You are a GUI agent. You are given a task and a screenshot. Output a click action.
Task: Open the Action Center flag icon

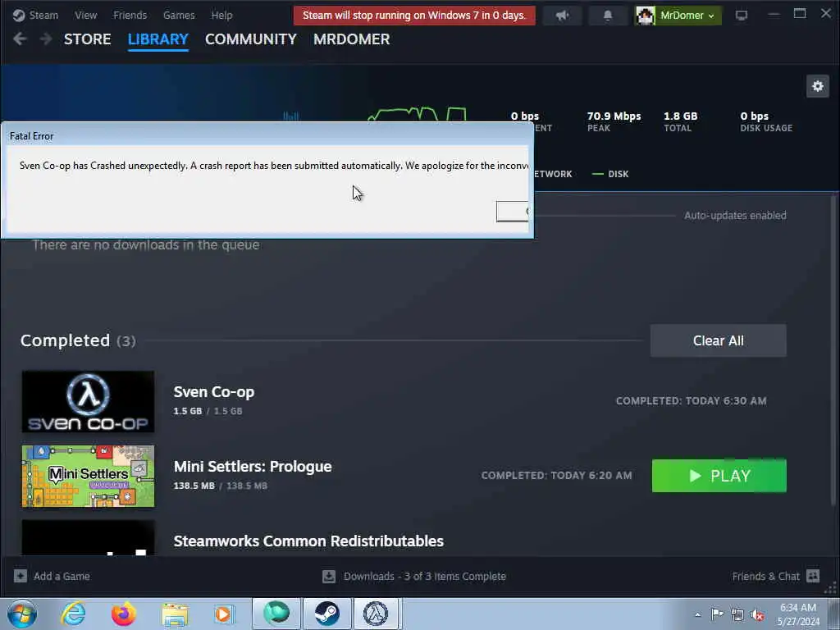point(717,614)
